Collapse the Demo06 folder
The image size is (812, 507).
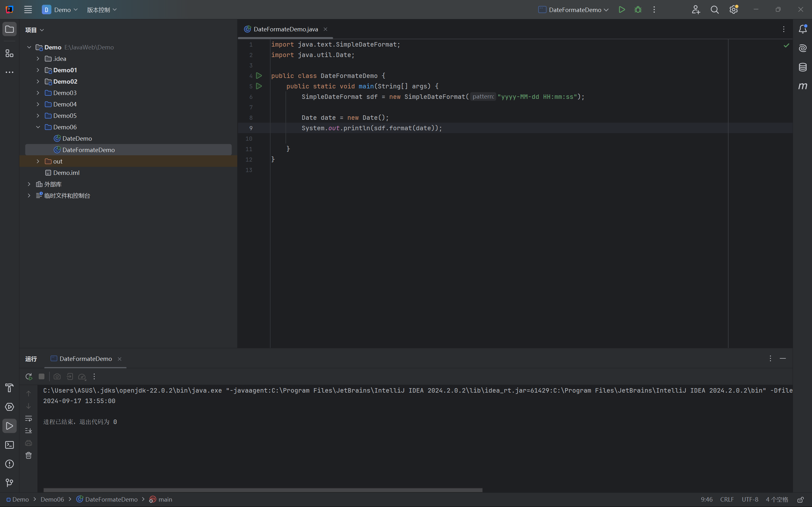pyautogui.click(x=38, y=127)
